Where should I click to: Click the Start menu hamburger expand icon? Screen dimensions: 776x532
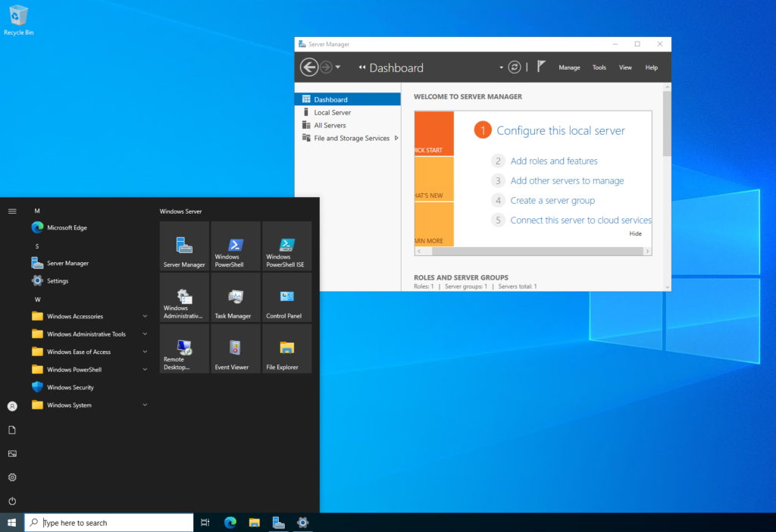12,211
